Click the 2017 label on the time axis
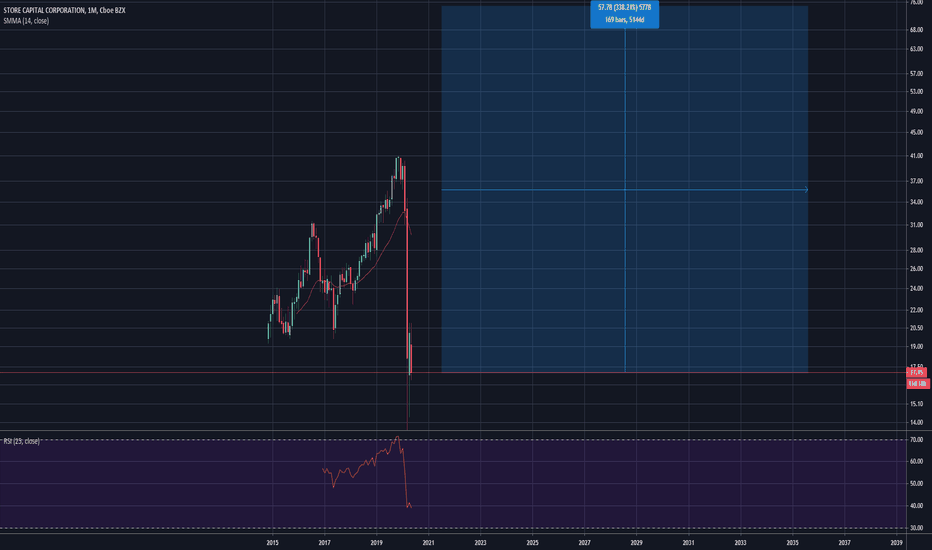 (x=325, y=542)
